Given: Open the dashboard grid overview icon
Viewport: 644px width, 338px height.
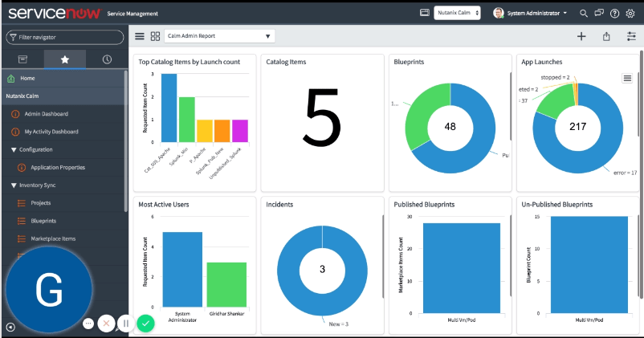Looking at the screenshot, I should click(155, 36).
